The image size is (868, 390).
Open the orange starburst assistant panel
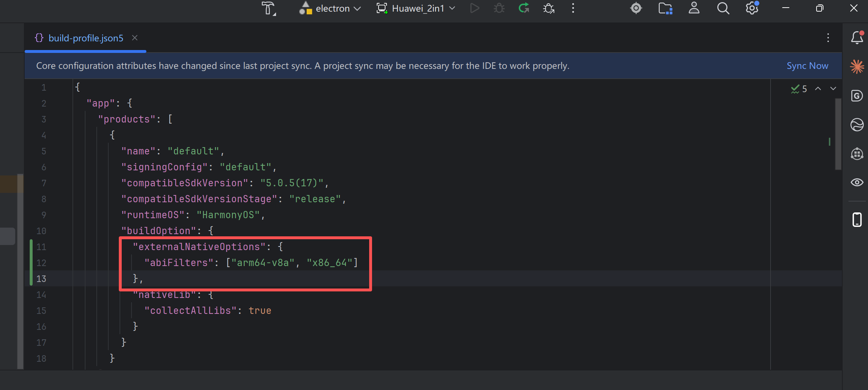(857, 66)
